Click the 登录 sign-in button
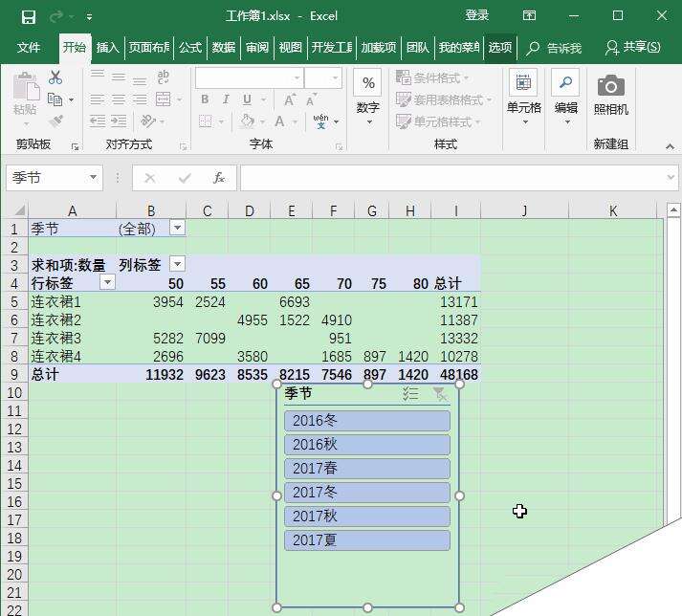The height and width of the screenshot is (616, 682). point(476,16)
